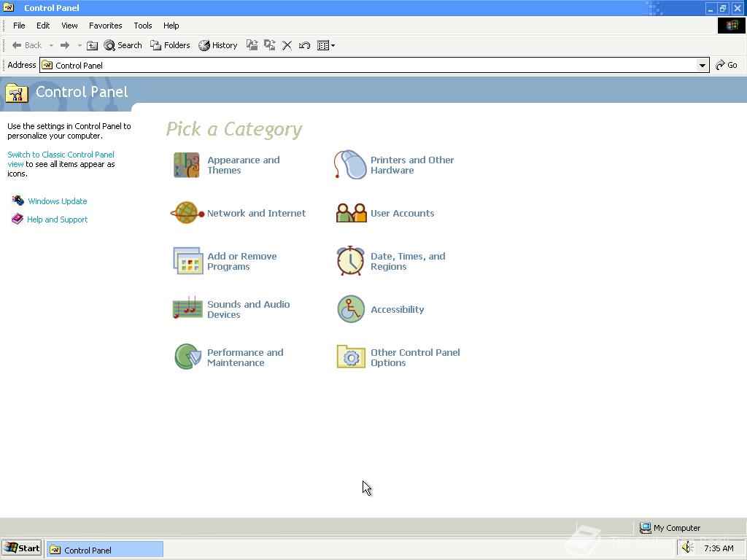This screenshot has height=560, width=747.
Task: Click Sounds and Audio Devices music icon
Action: (x=187, y=308)
